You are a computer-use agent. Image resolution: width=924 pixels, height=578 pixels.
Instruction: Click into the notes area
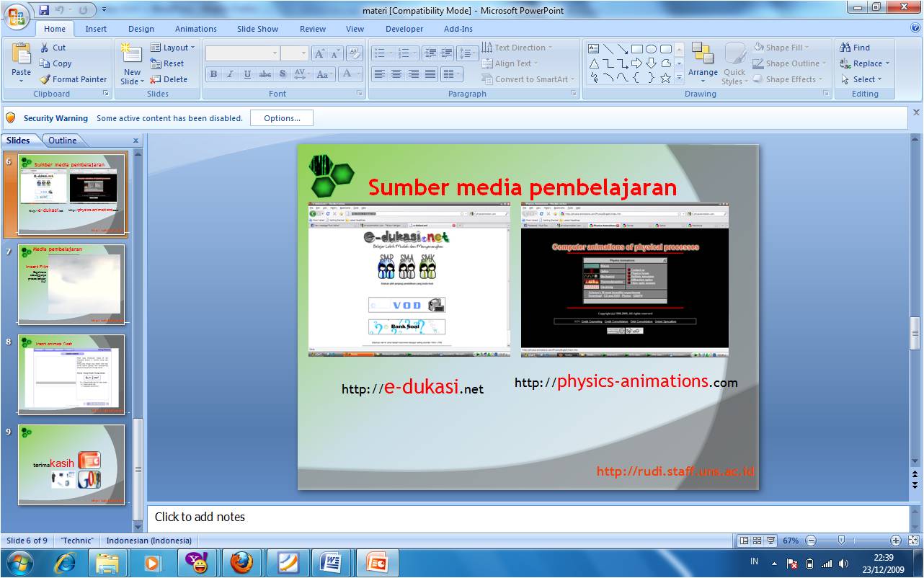pyautogui.click(x=528, y=517)
